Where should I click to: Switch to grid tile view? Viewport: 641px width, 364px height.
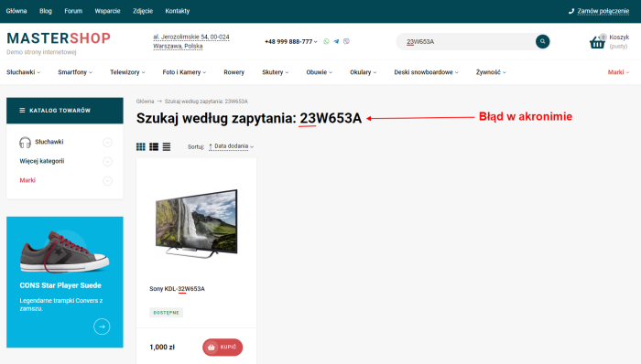[141, 146]
